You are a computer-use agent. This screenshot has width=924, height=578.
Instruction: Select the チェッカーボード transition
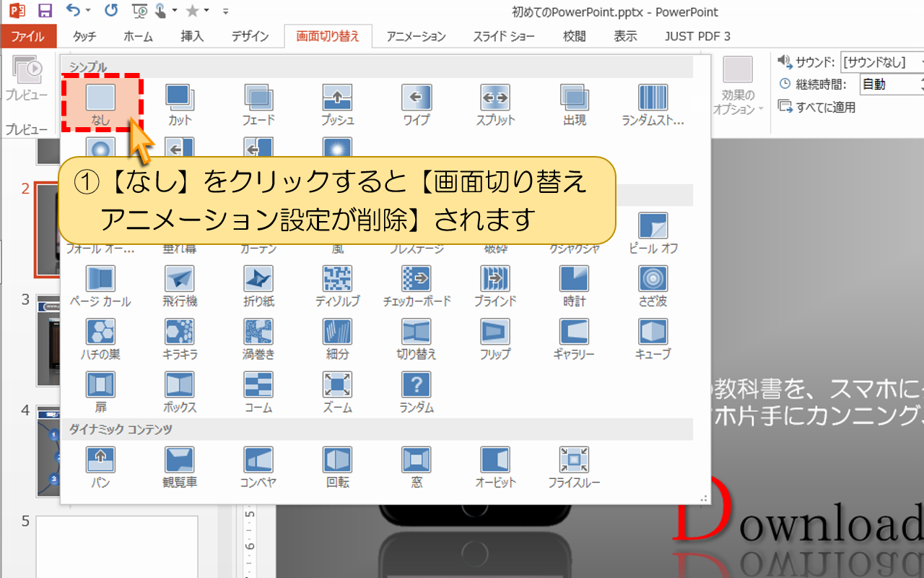tap(417, 285)
